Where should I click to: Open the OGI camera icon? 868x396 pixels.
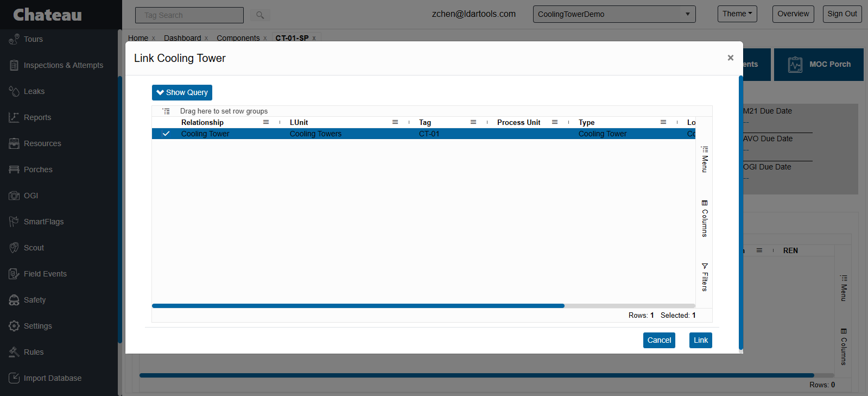14,196
